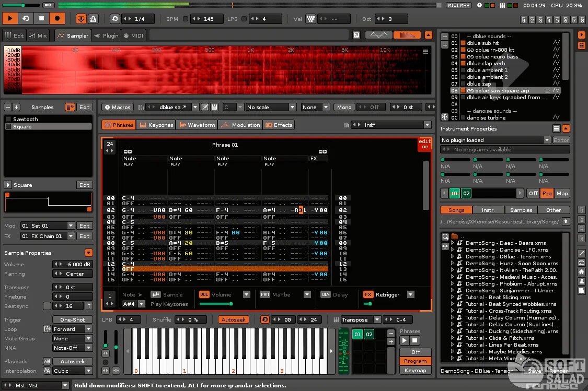The height and width of the screenshot is (391, 588).
Task: Open the Effects tab
Action: [279, 125]
